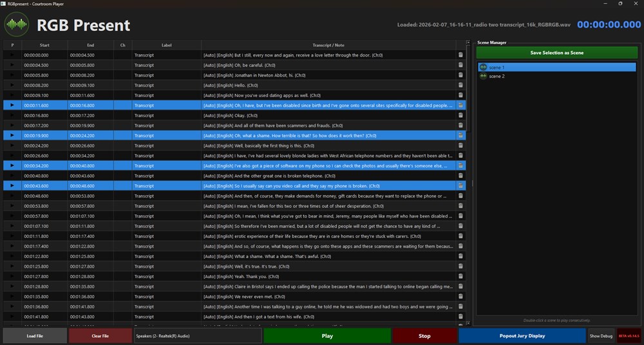This screenshot has width=644, height=345.
Task: Delete the 'lovely blonde ladies' row via trash icon
Action: point(460,156)
